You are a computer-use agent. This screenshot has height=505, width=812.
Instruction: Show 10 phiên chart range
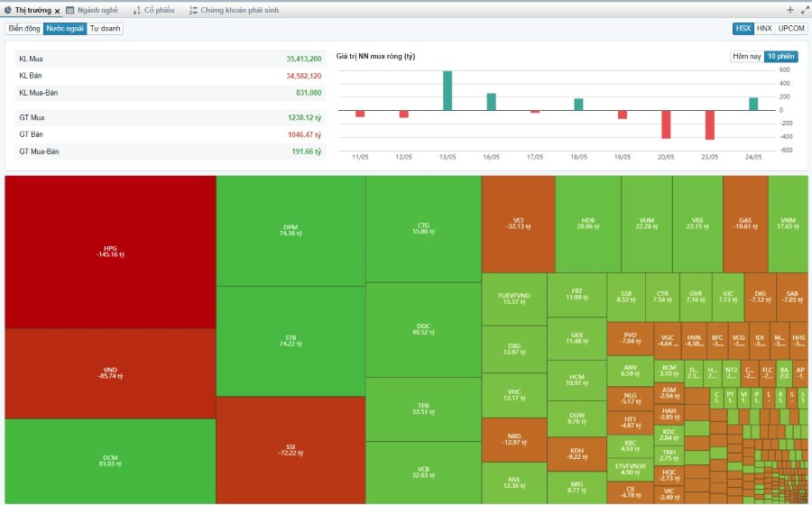[x=781, y=56]
